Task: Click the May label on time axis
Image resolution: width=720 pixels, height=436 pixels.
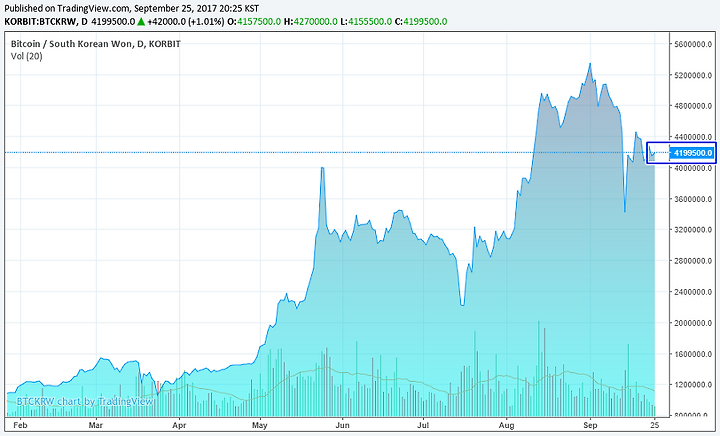Action: 259,425
